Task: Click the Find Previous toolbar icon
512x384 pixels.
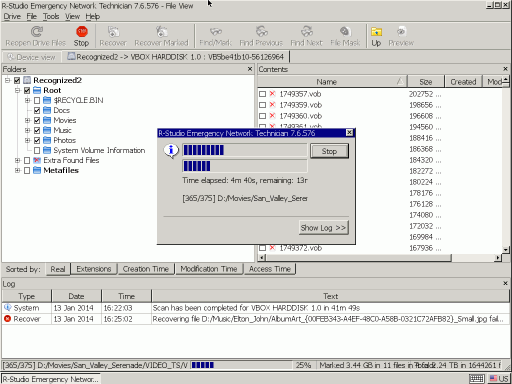Action: [x=262, y=32]
